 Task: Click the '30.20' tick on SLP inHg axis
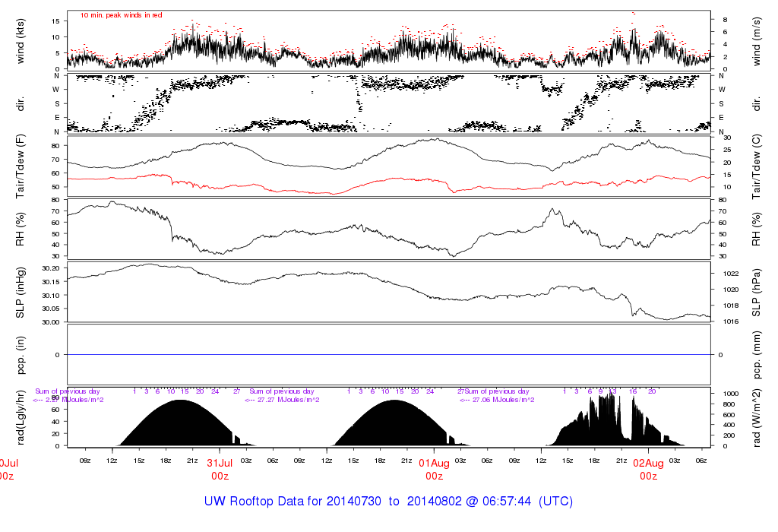51,268
